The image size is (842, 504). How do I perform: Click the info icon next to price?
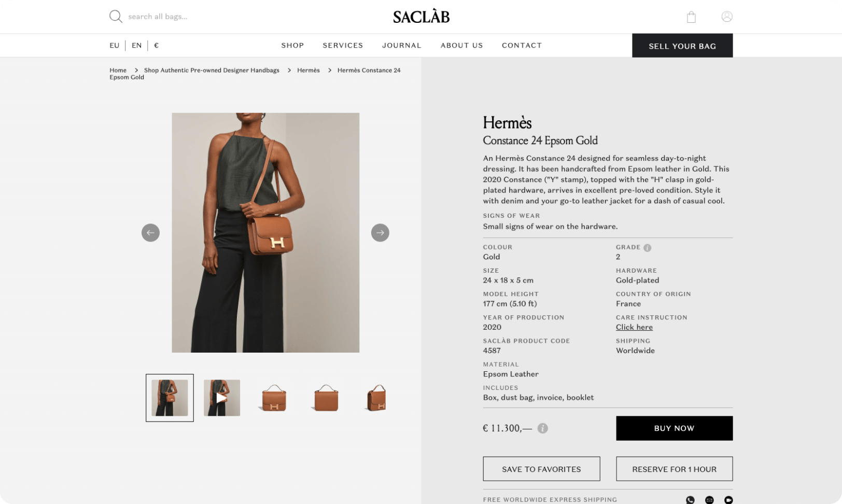[542, 428]
